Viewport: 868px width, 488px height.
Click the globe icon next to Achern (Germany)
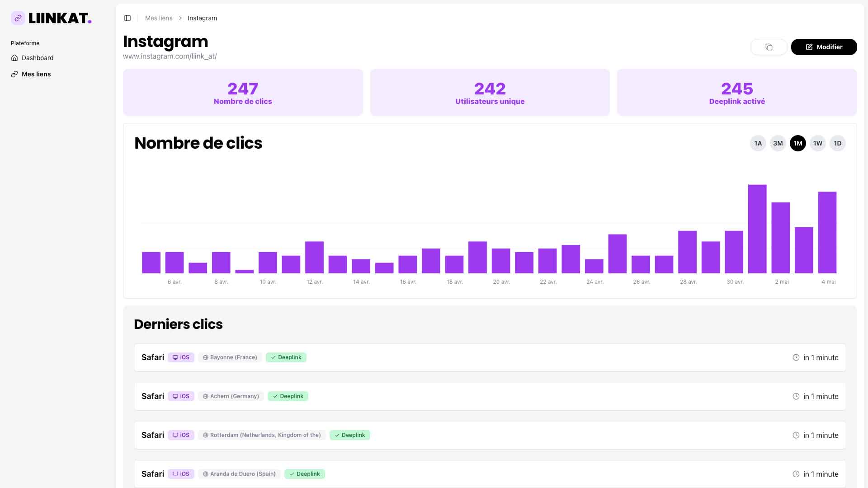206,396
